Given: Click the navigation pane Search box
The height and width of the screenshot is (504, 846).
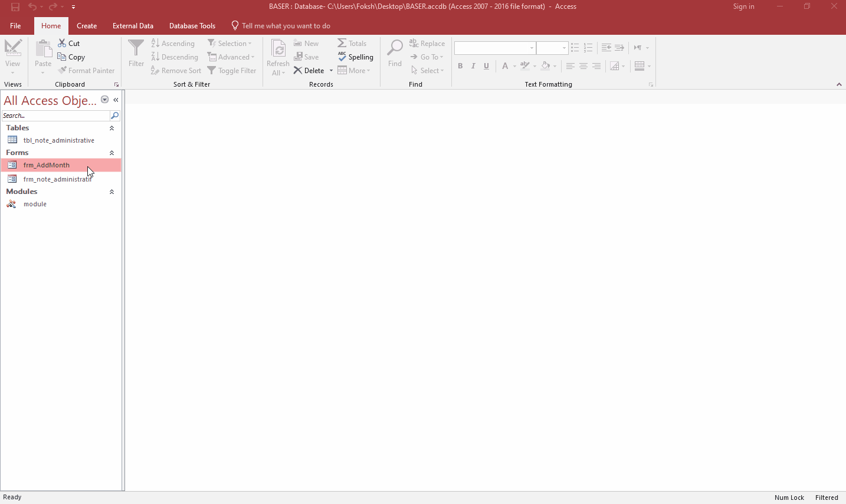Looking at the screenshot, I should tap(55, 116).
